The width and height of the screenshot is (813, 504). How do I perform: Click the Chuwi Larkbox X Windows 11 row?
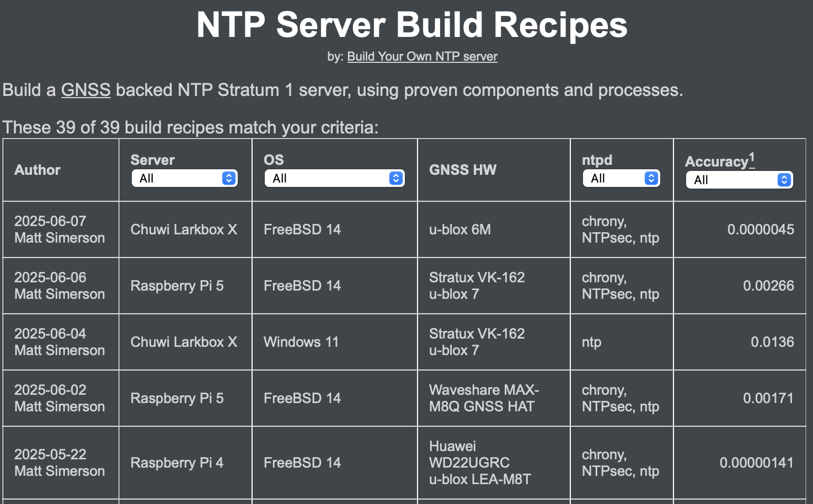(184, 342)
